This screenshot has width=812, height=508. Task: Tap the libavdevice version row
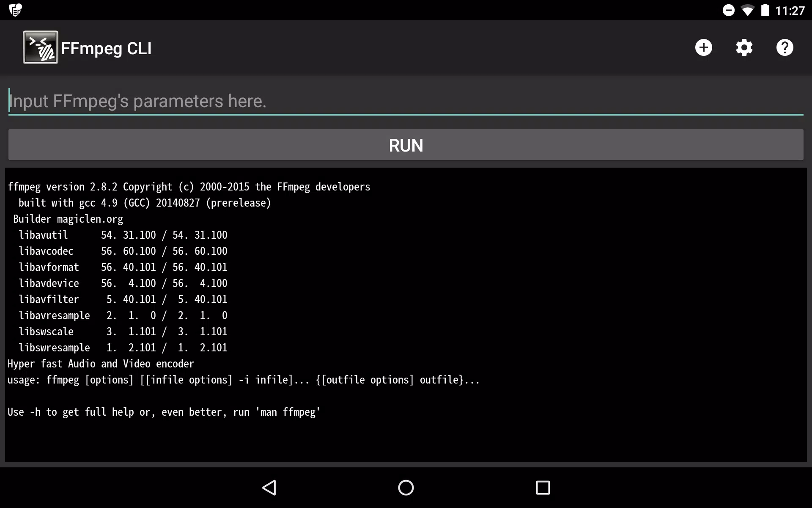pyautogui.click(x=123, y=283)
